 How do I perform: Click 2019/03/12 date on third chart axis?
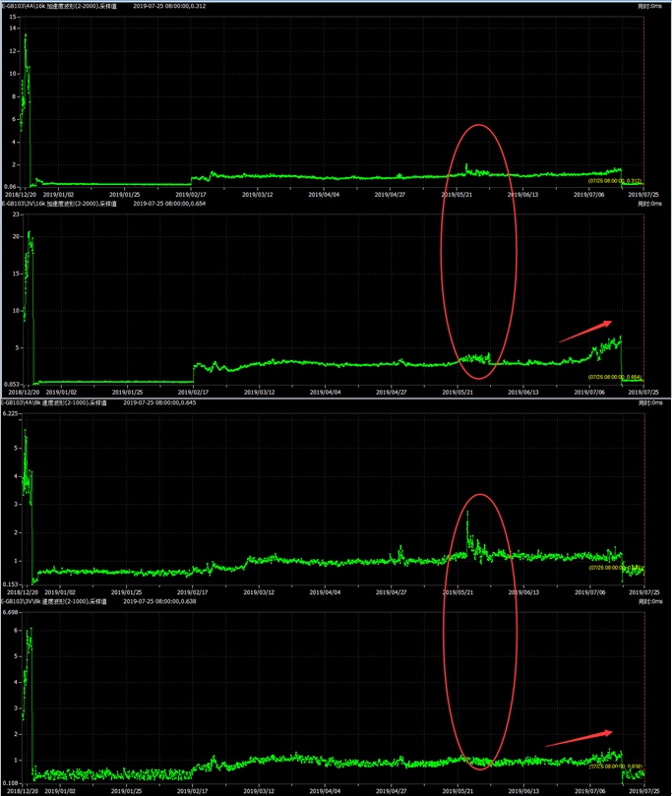coord(258,591)
